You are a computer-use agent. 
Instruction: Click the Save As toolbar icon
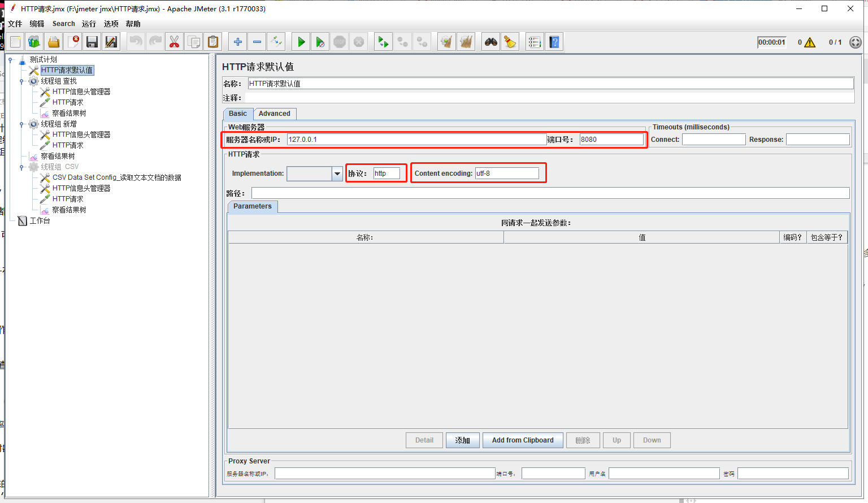pos(111,42)
